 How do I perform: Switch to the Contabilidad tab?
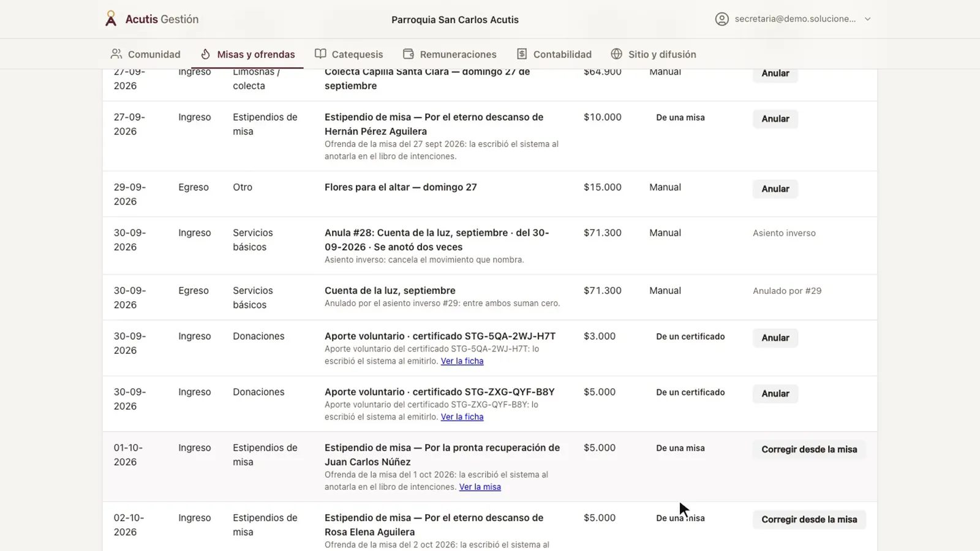(x=554, y=54)
